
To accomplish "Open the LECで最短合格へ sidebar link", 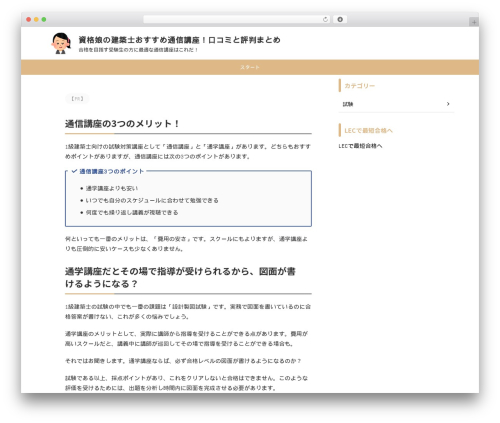I will (360, 146).
